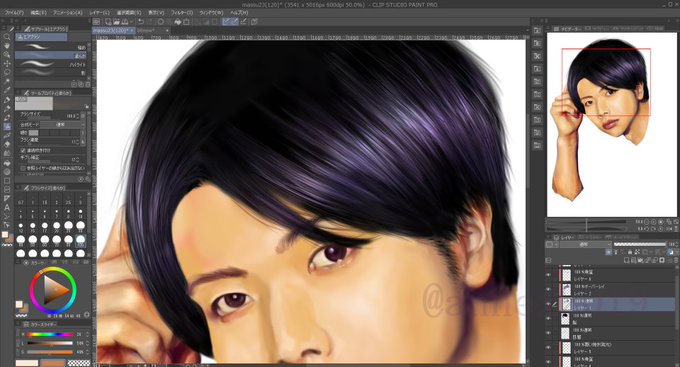Screen dimensions: 680x367
Task: Select the Fill bucket tool
Action: pyautogui.click(x=7, y=163)
